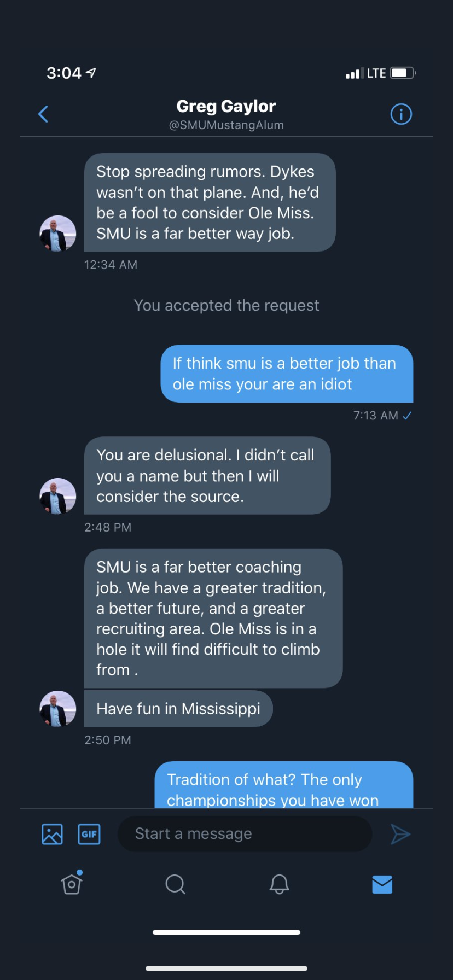The image size is (453, 980).
Task: Tap avatar next to Have fun in Mississippi
Action: click(x=58, y=709)
